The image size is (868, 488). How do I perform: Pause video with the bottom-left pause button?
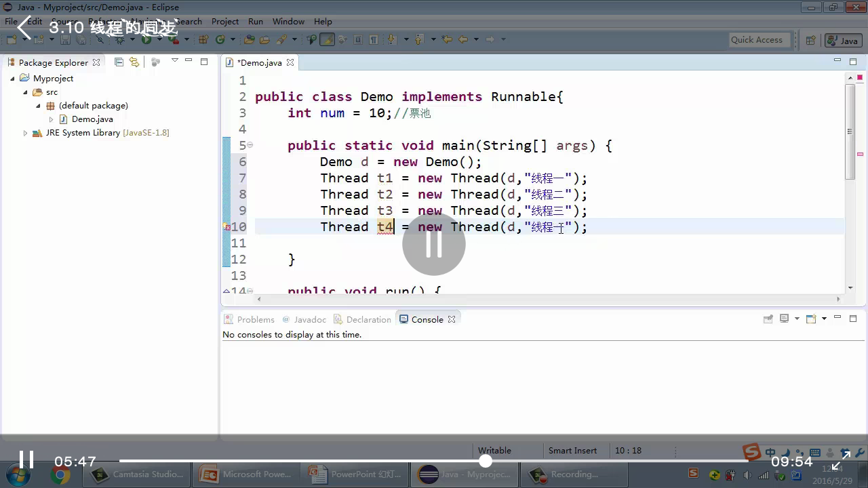tap(26, 461)
